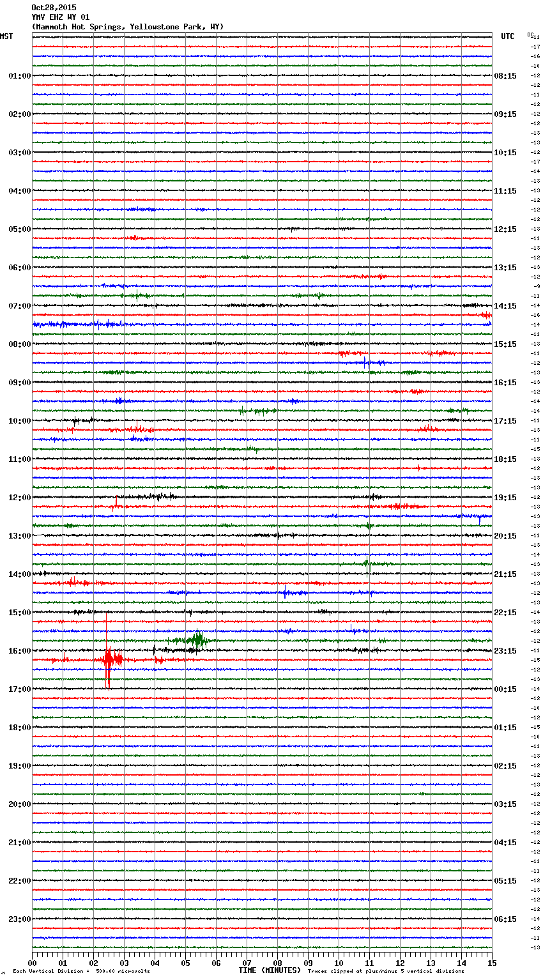543x980 pixels.
Task: Select the 01:00 MST time label
Action: [x=20, y=76]
